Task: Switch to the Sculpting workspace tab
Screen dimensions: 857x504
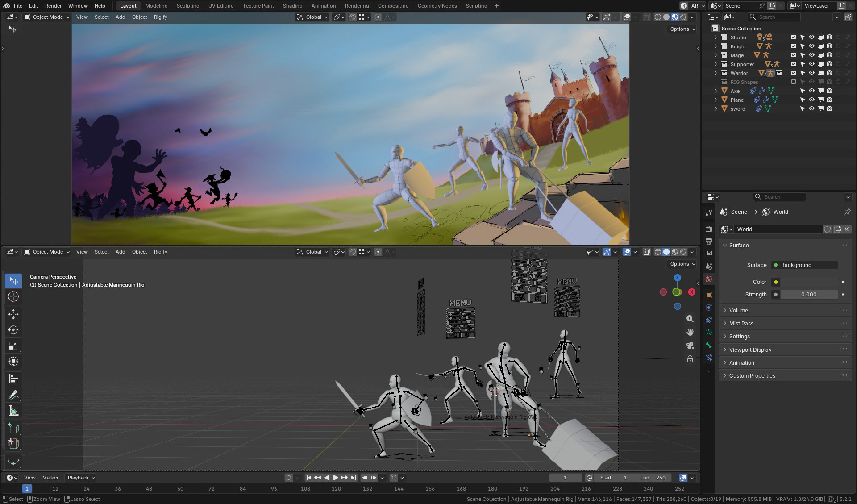Action: click(187, 6)
